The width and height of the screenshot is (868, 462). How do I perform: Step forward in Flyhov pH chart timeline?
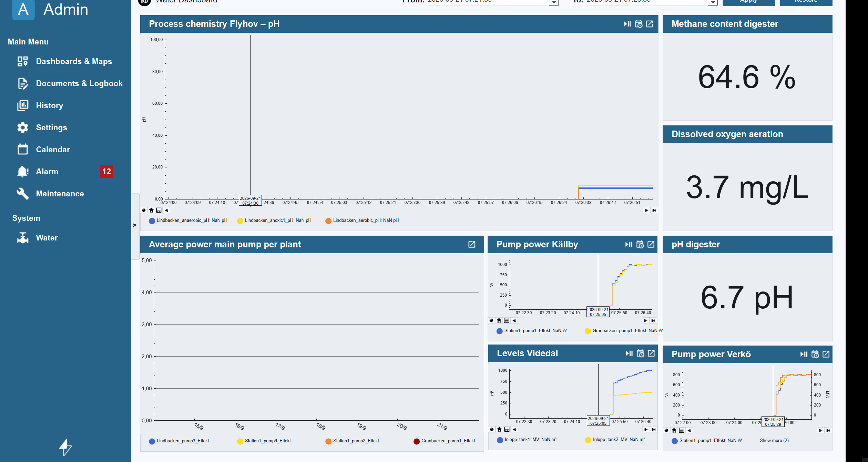pos(646,211)
